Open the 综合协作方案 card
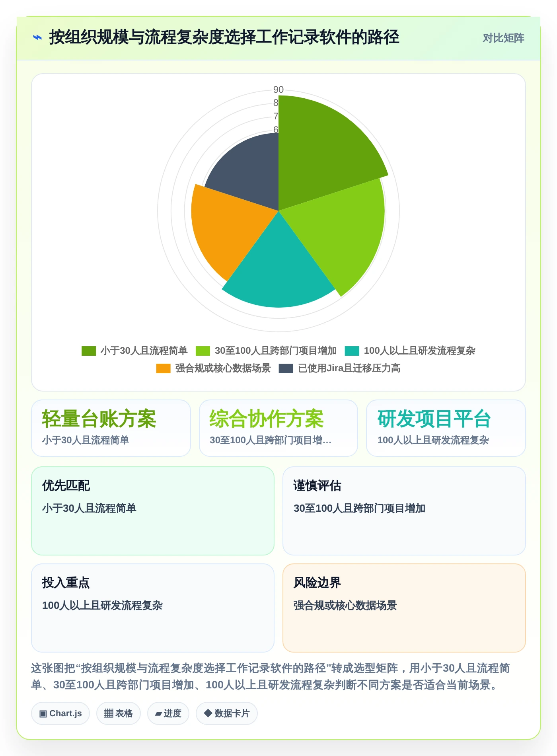The image size is (557, 756). pos(278,428)
